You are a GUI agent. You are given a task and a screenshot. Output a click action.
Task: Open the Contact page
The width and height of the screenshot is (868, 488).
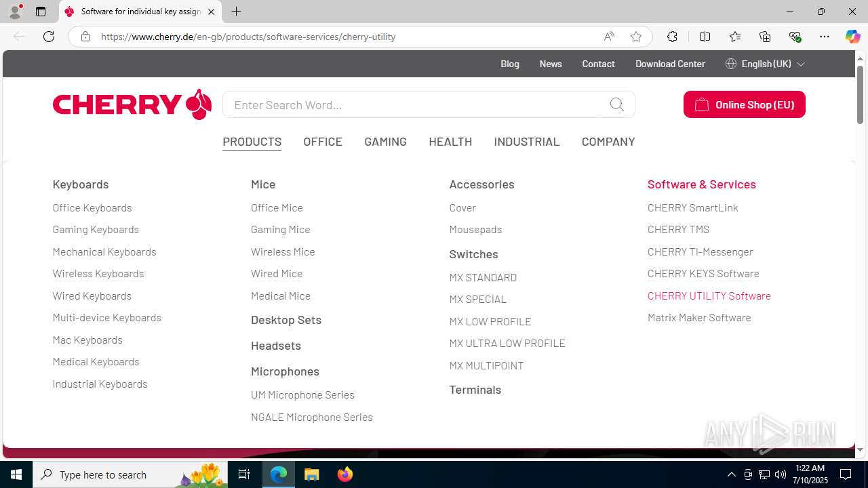point(598,64)
